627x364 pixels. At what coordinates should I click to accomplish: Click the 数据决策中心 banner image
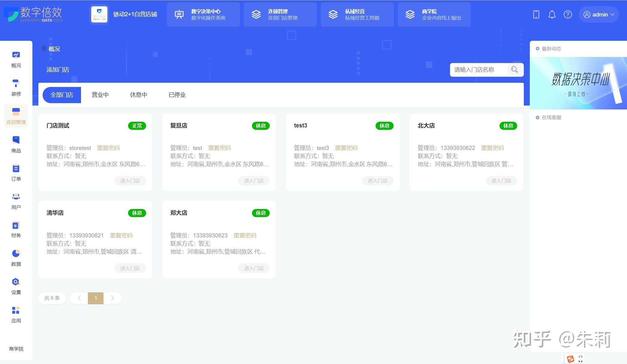click(x=578, y=83)
